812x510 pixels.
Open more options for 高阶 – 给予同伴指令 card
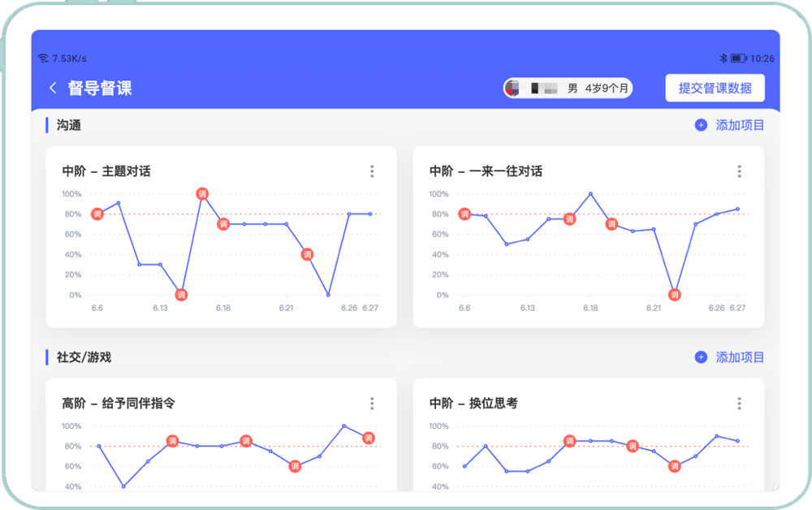tap(372, 404)
